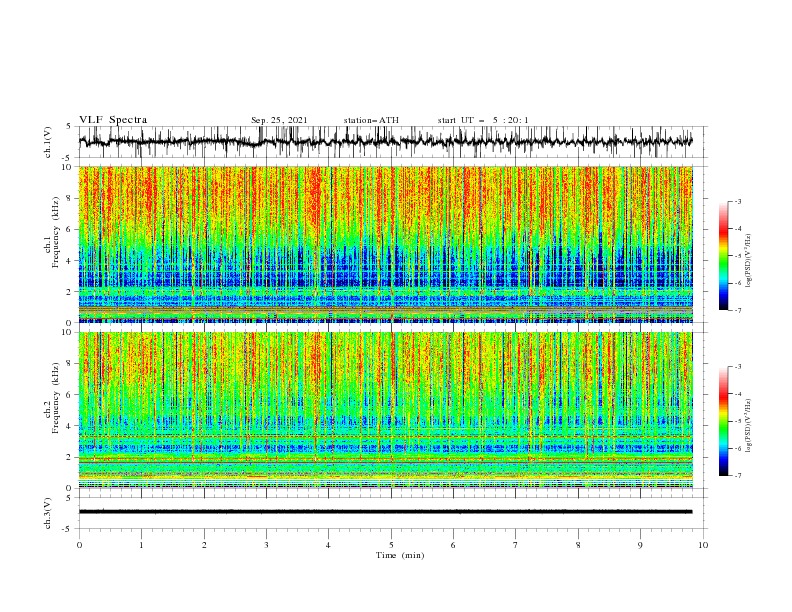Screen dimensions: 792x612
Task: Click the "2" kHz tick on ch.2 frequency axis
Action: (x=70, y=457)
